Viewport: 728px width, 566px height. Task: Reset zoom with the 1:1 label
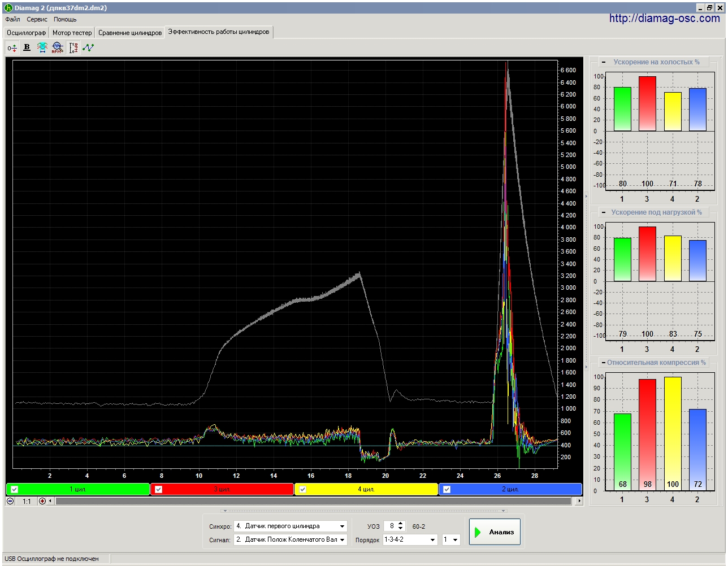click(27, 502)
